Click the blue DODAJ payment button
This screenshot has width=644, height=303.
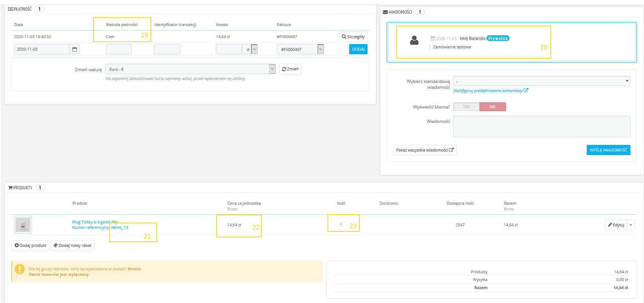[x=358, y=49]
